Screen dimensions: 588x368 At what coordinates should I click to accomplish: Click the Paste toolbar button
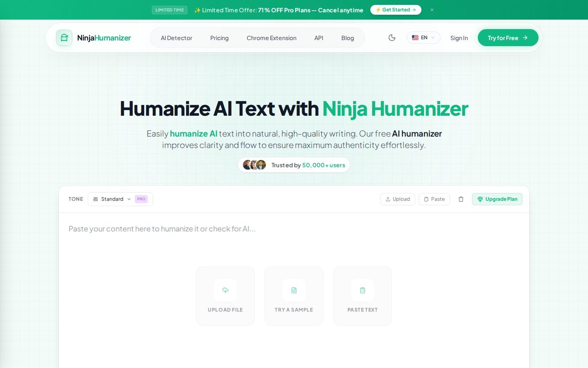point(434,199)
